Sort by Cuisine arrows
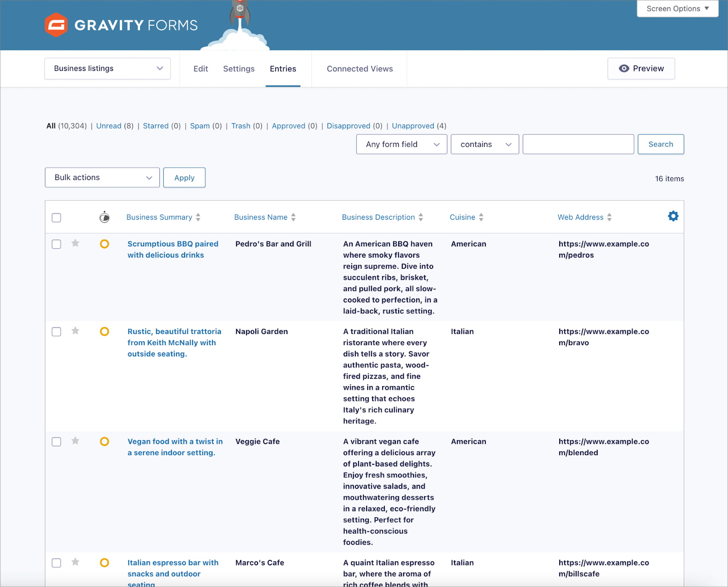Image resolution: width=728 pixels, height=587 pixels. [481, 217]
